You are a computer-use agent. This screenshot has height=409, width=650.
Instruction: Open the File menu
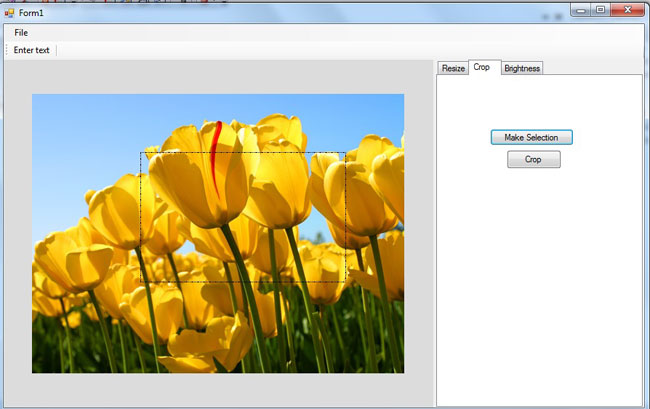(21, 33)
